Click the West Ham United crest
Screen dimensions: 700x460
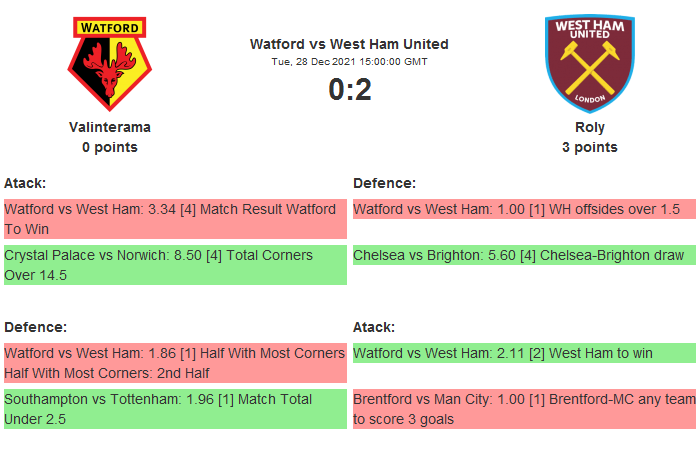[589, 62]
